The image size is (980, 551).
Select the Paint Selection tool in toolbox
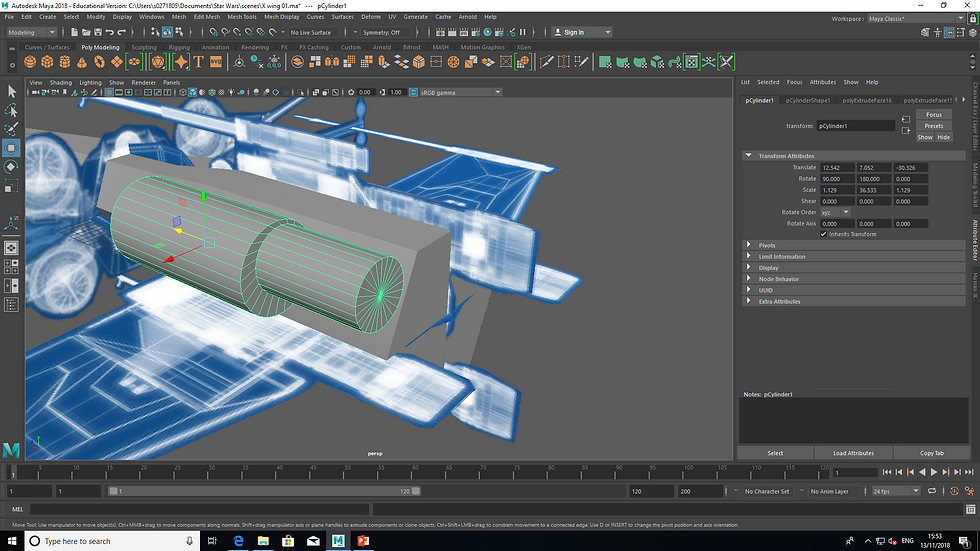[x=11, y=129]
